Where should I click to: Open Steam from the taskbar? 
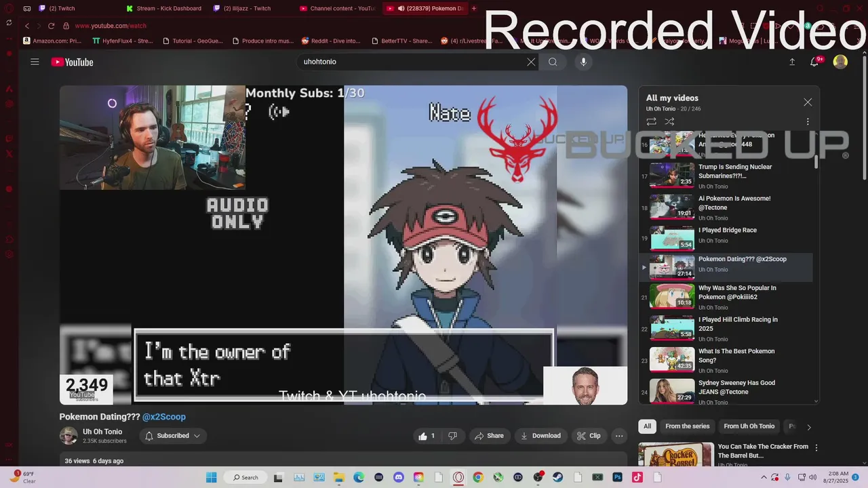pos(558,477)
